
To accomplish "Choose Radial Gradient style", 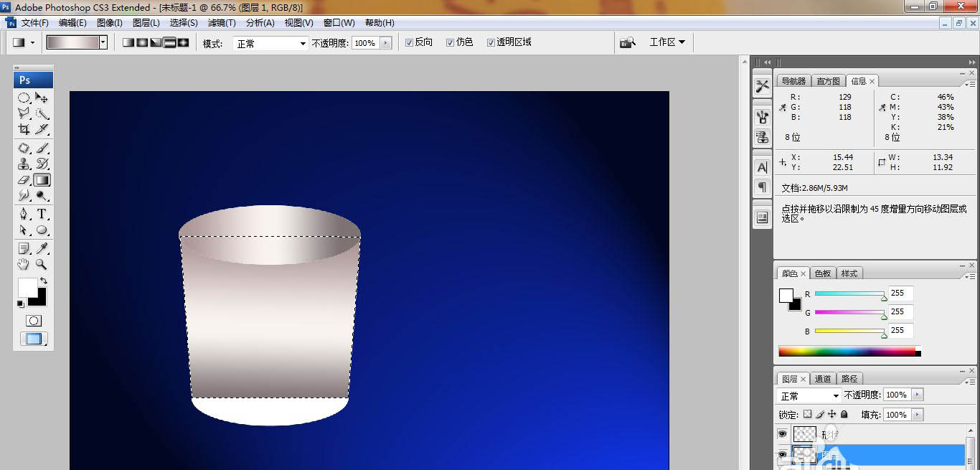I will (142, 42).
